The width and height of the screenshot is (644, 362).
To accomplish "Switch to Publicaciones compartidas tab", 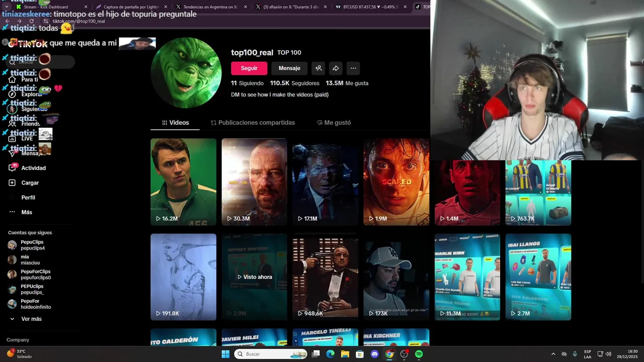I will [253, 123].
